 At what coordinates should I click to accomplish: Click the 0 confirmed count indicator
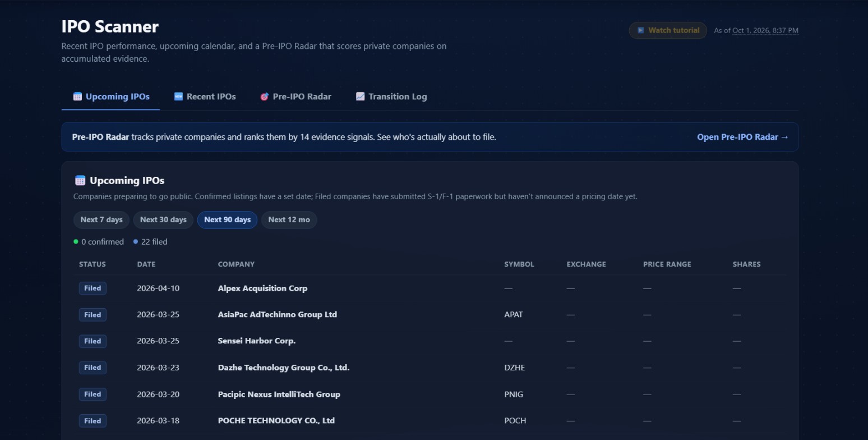99,242
